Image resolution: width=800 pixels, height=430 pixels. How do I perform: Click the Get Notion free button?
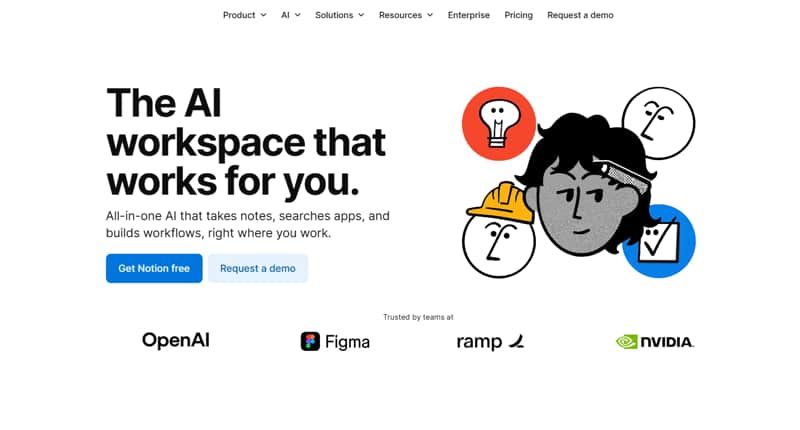click(154, 268)
